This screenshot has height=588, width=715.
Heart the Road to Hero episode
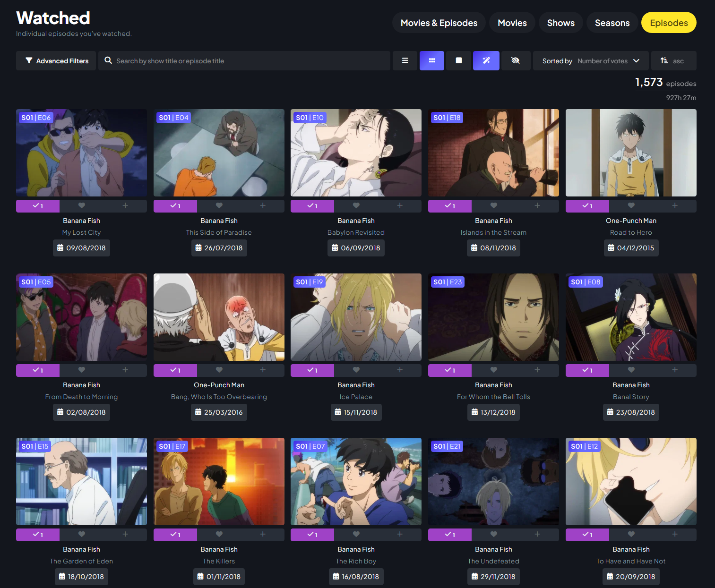[x=631, y=206]
